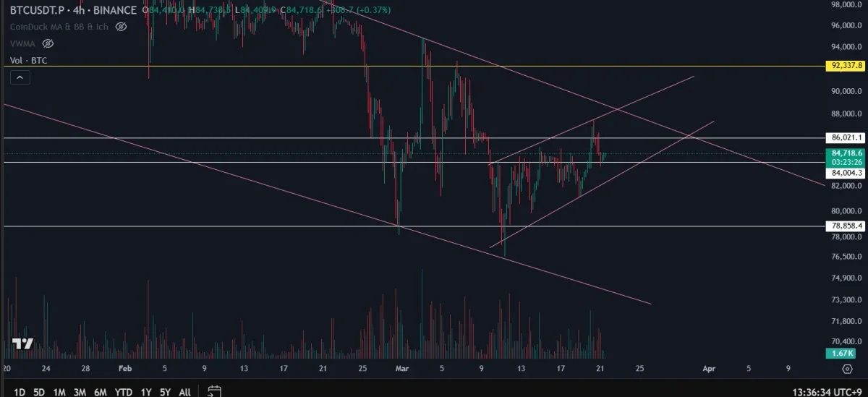Select the 5D time range

(x=39, y=392)
